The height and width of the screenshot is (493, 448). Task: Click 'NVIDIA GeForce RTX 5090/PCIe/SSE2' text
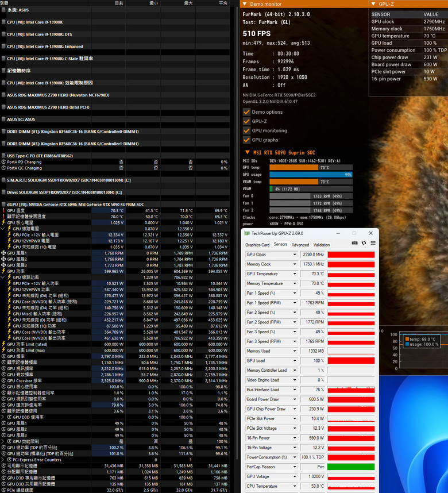click(x=279, y=95)
